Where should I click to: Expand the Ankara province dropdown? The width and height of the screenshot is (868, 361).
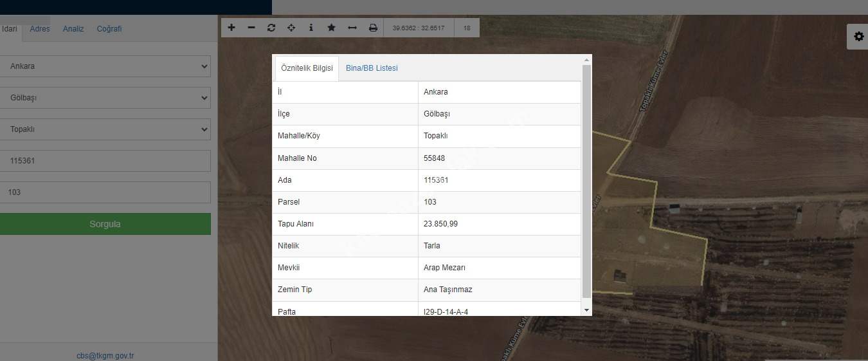pyautogui.click(x=105, y=66)
